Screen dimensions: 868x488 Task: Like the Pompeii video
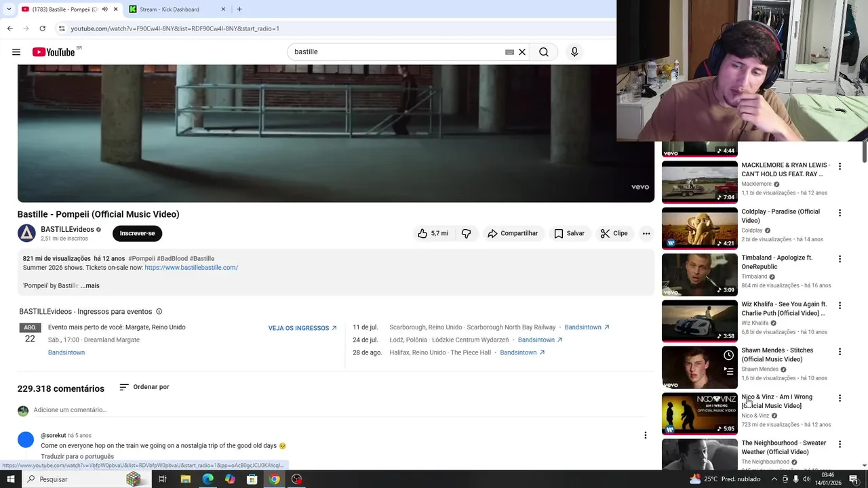(x=432, y=233)
